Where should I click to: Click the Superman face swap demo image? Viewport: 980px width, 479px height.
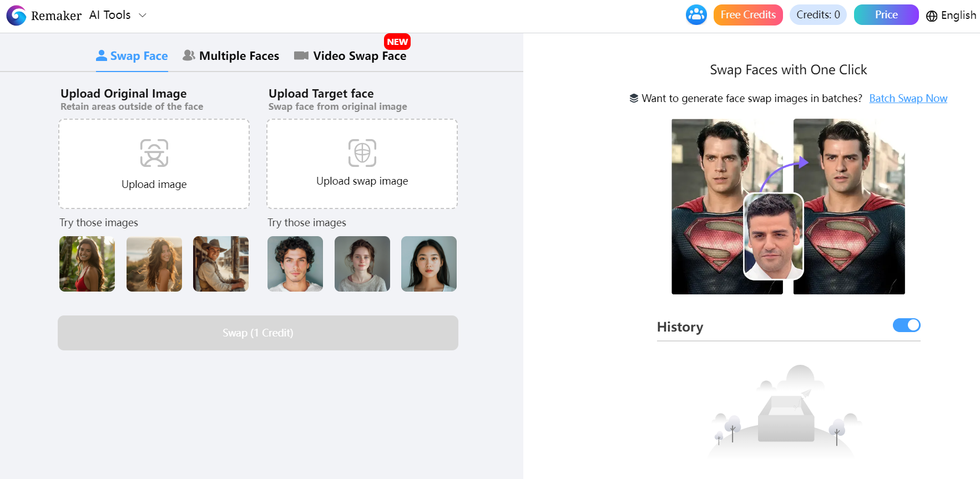point(788,206)
